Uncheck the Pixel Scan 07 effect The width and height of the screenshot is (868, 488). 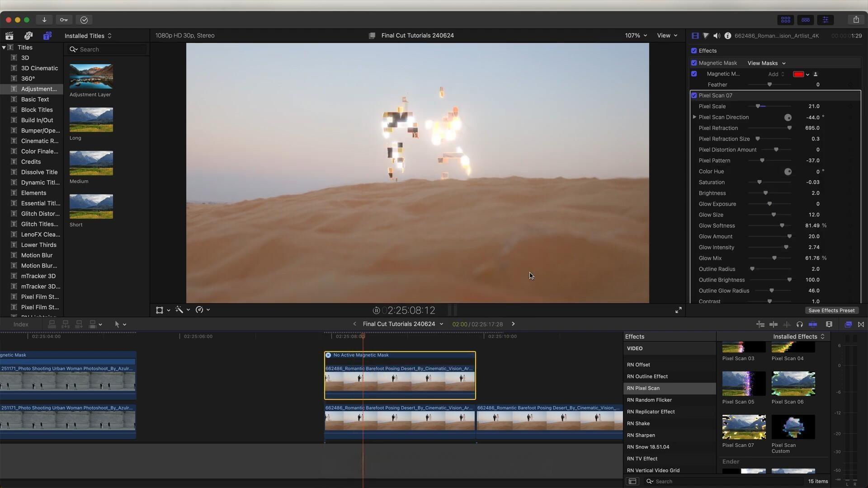click(x=694, y=95)
